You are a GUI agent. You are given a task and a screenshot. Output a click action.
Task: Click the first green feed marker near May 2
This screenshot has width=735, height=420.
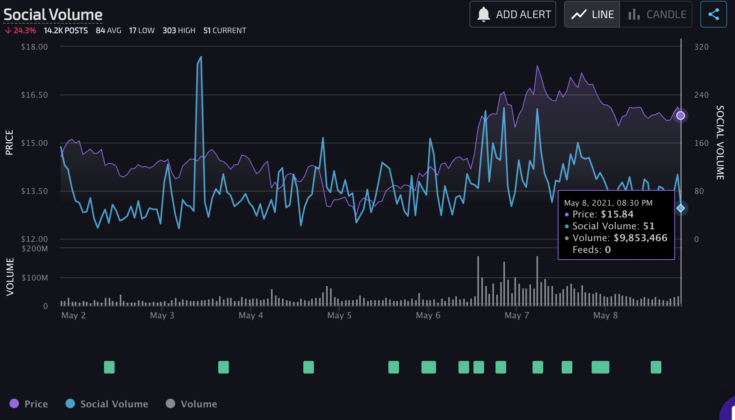tap(109, 367)
